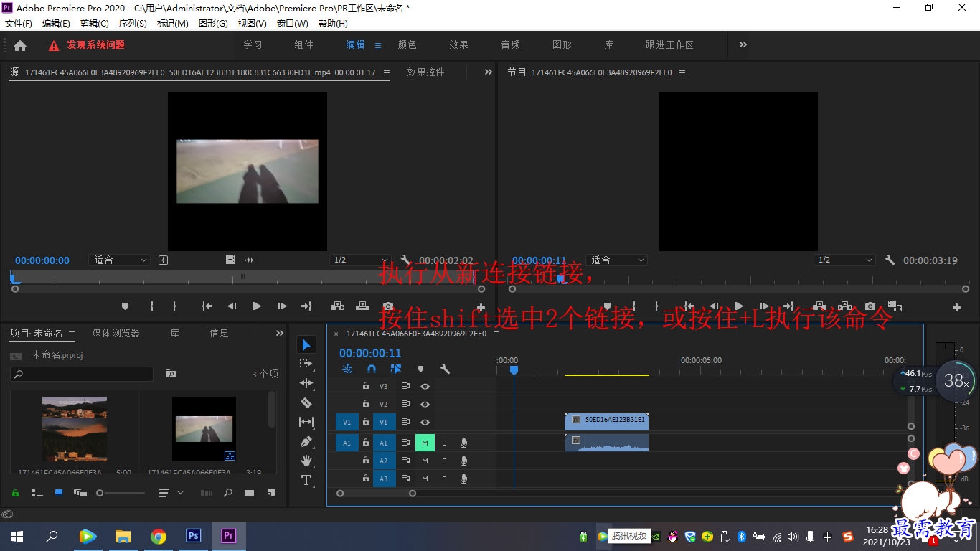Expand project panel tabs overflow chevron
980x551 pixels.
click(x=280, y=333)
